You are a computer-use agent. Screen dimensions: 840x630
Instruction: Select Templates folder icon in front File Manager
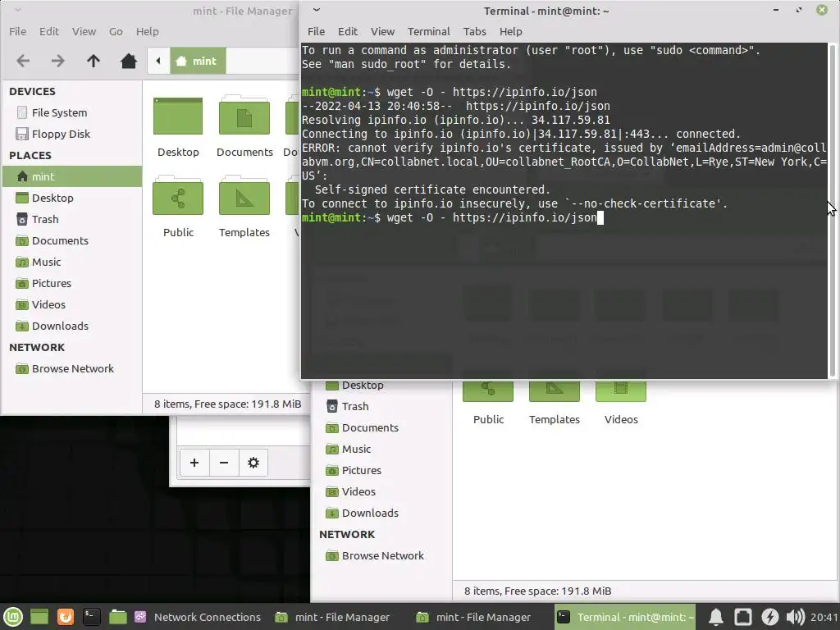[x=244, y=197]
